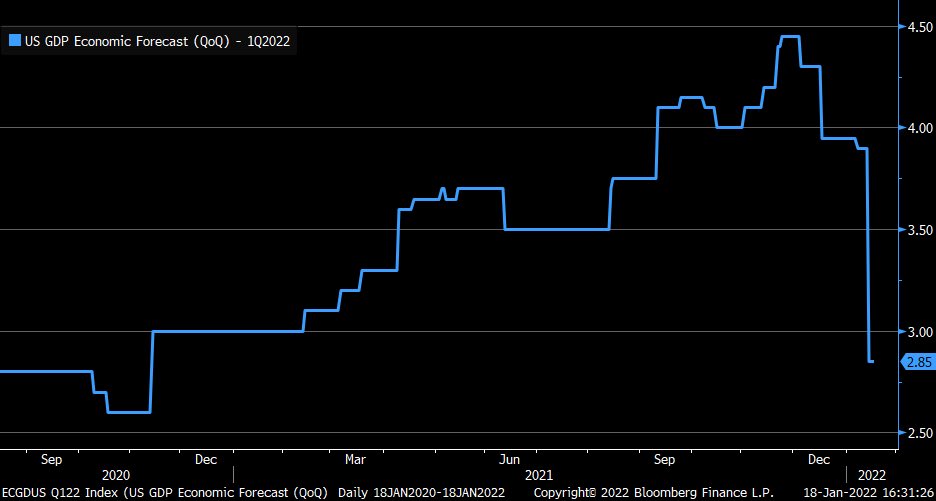
Task: Click the 3.50 y-axis label
Action: pyautogui.click(x=918, y=230)
